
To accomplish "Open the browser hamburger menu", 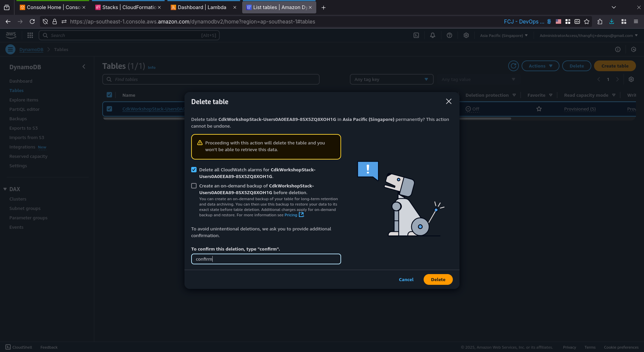I will [636, 21].
